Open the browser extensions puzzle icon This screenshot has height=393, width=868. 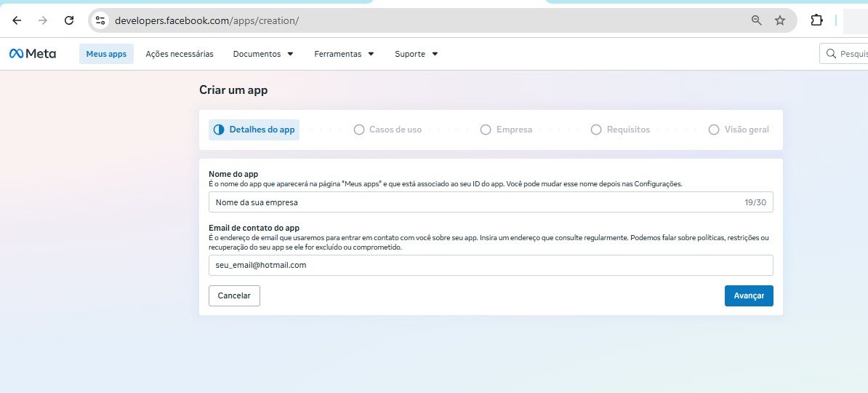[816, 20]
